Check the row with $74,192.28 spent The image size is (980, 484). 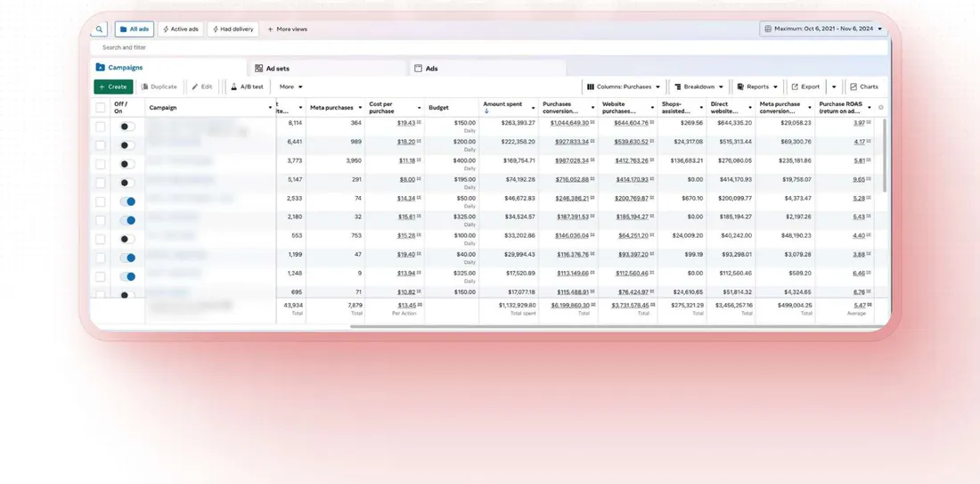(x=100, y=183)
